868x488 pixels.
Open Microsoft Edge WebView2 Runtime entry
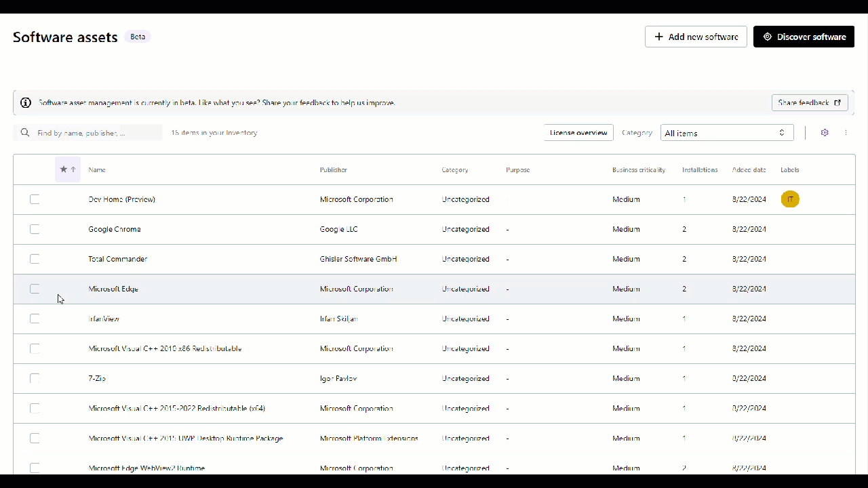146,468
